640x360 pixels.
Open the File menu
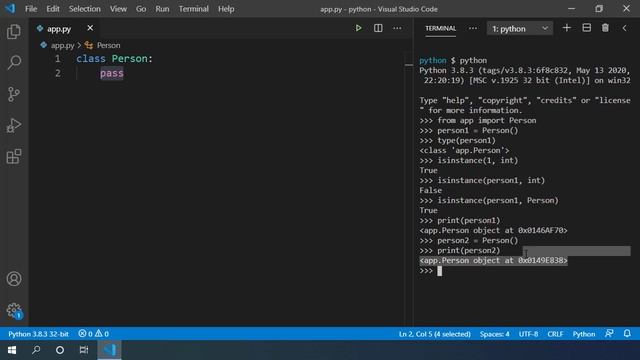31,9
